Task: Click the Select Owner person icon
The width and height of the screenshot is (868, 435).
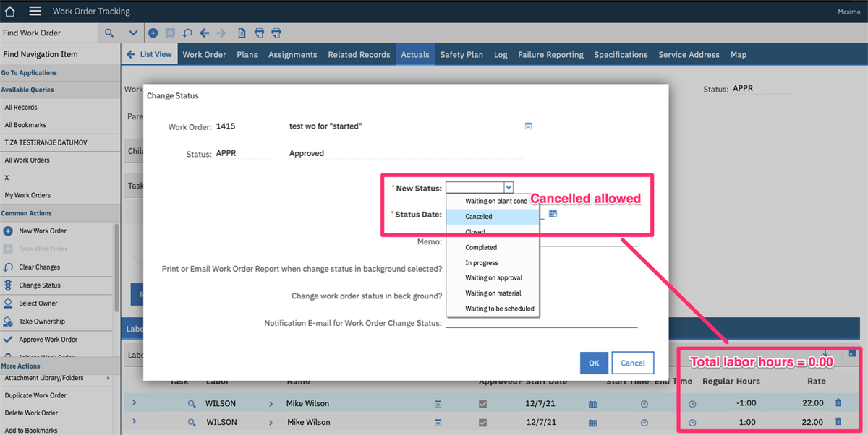Action: 8,303
